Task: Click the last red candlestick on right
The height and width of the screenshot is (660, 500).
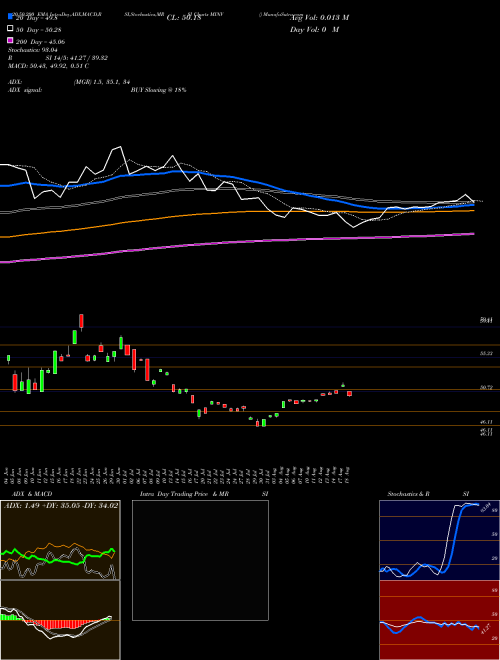Action: [x=349, y=394]
